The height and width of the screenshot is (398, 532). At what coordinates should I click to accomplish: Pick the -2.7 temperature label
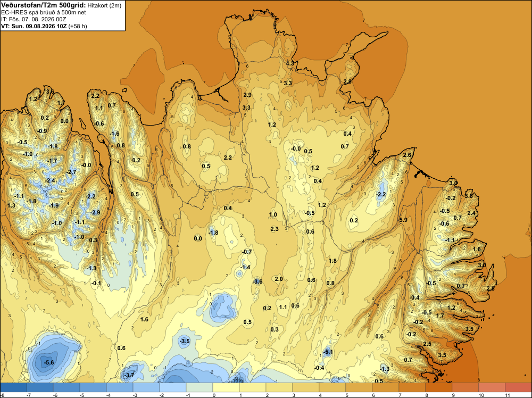pos(72,172)
